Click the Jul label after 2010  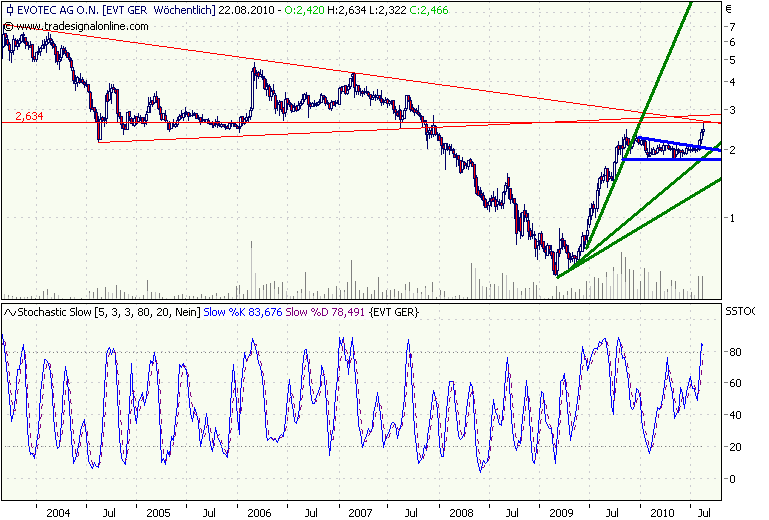coord(704,513)
